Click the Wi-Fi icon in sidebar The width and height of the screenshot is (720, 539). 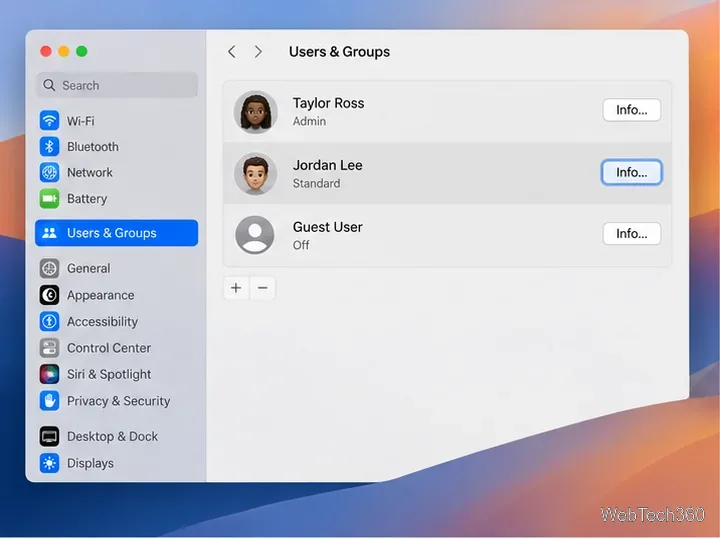49,121
